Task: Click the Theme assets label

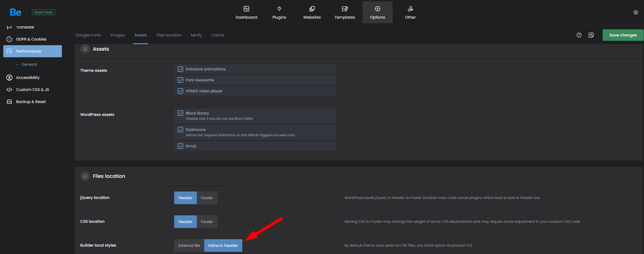Action: coord(94,70)
